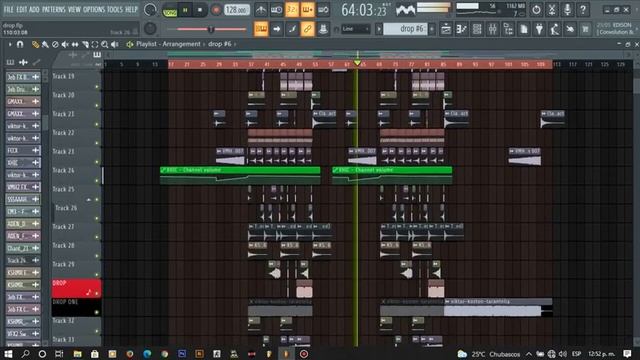
Task: Open the tempo tapper icon
Action: pyautogui.click(x=555, y=29)
